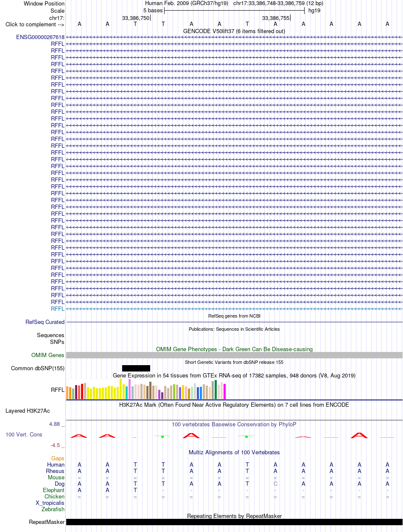403x532 pixels.
Task: Select the Human species row label
Action: (x=56, y=464)
